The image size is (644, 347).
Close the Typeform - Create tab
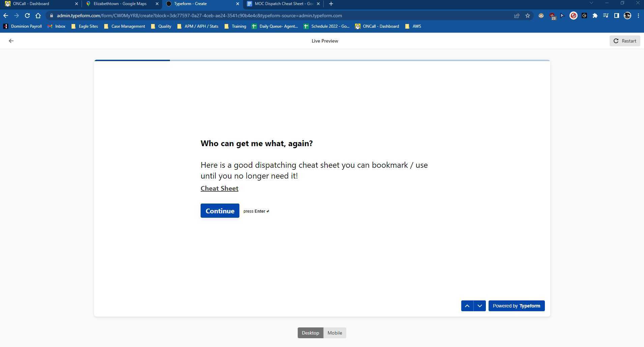pos(237,4)
